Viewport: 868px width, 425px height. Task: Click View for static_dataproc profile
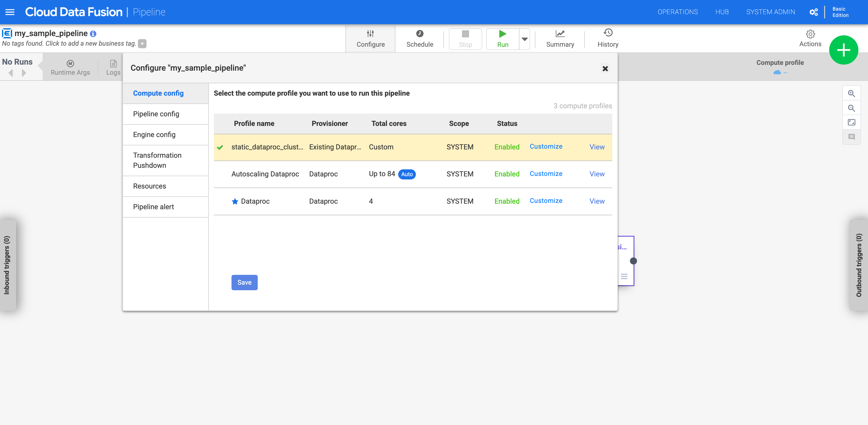pos(597,147)
